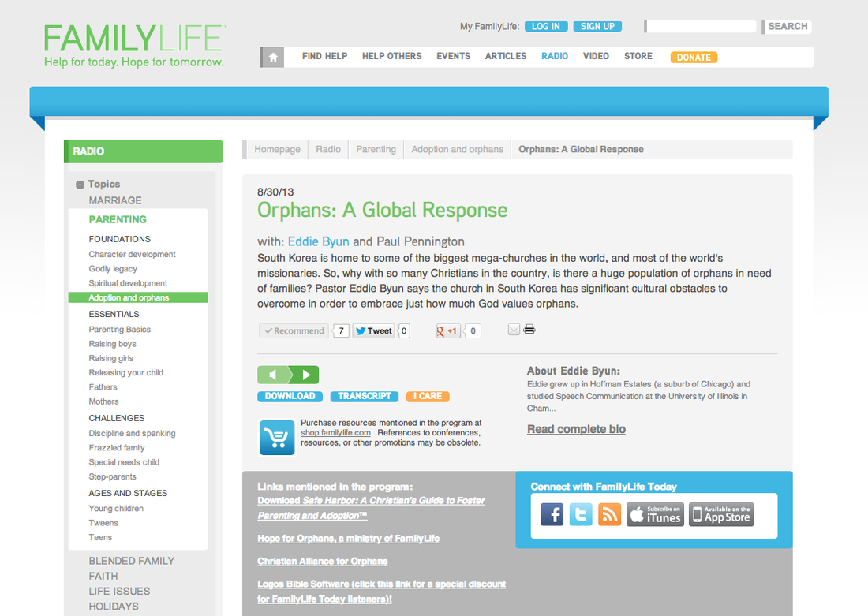
Task: Click in the search text field
Action: click(x=701, y=26)
